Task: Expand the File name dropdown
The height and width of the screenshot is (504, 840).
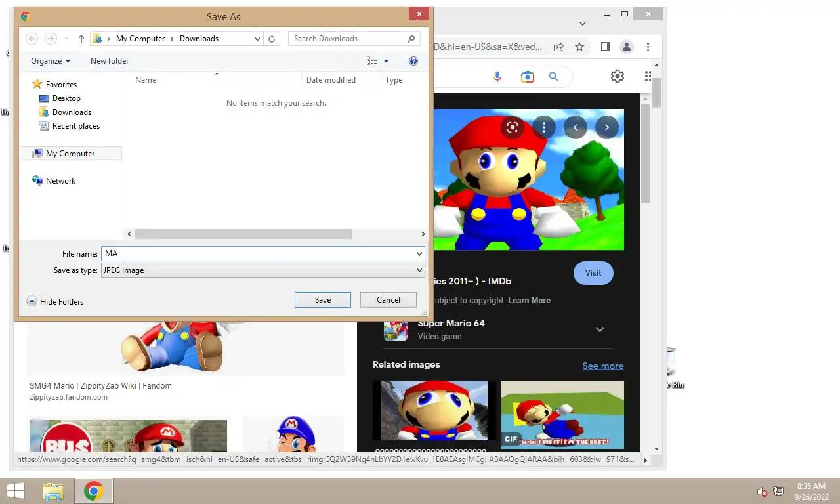Action: pos(419,253)
